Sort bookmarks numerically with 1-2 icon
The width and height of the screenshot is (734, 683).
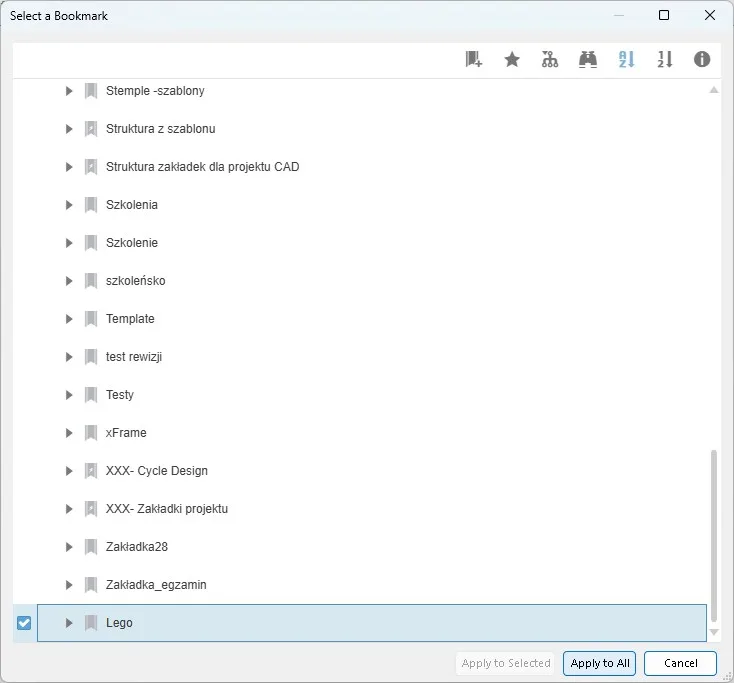(665, 59)
